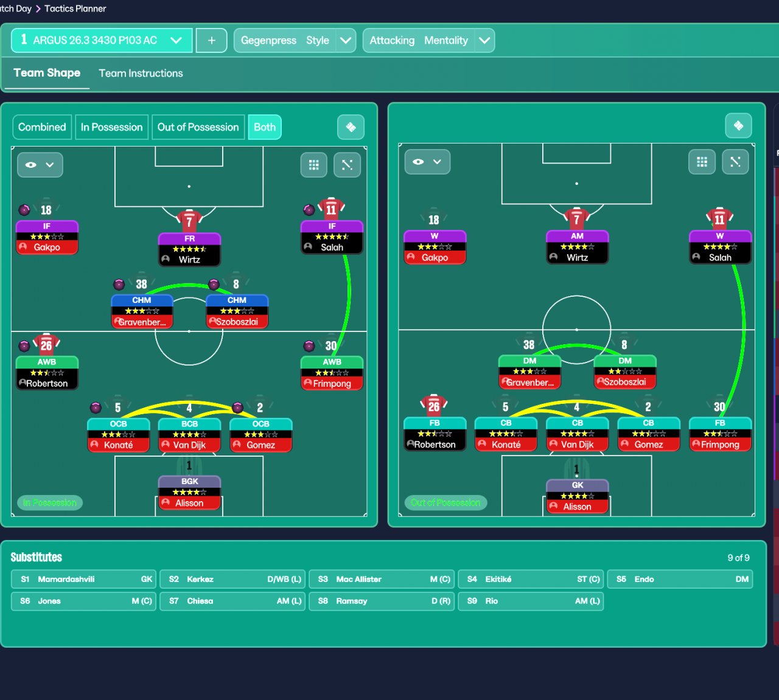Screen dimensions: 779x700
Task: Select substitute S7 Chiesa
Action: point(232,601)
